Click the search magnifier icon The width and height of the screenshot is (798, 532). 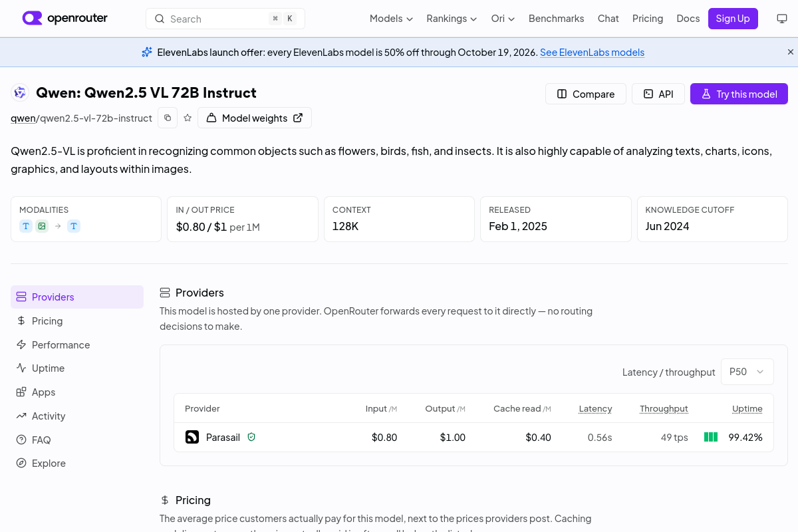(160, 19)
